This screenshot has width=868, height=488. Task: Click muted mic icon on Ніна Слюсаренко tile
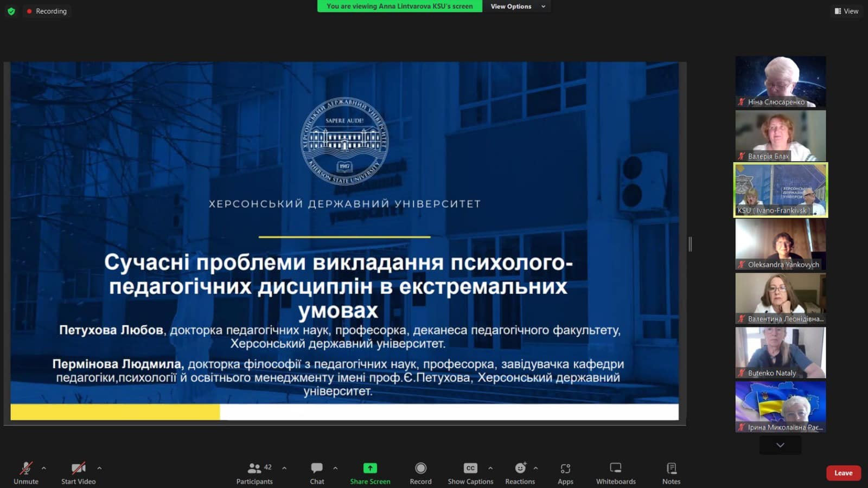click(x=741, y=102)
